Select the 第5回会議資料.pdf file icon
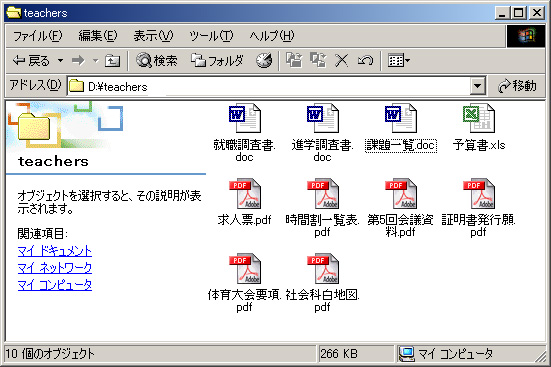Viewport: 551px width, 367px height. (401, 193)
